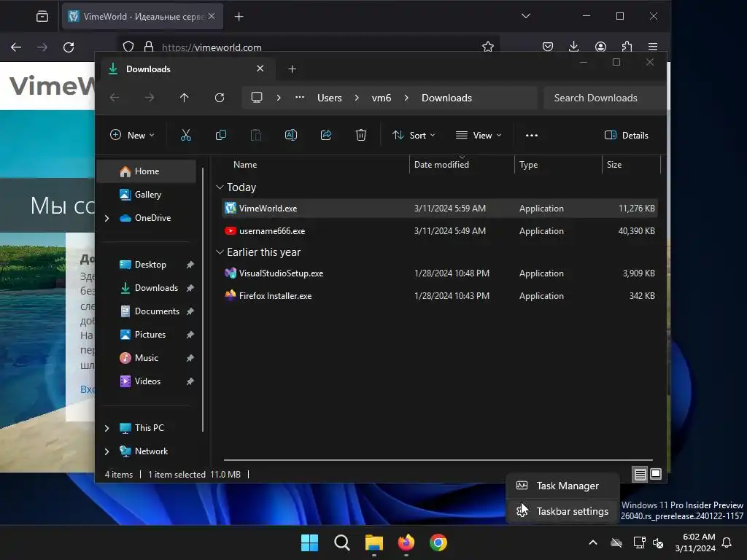Open Gallery in navigation pane

pyautogui.click(x=147, y=195)
